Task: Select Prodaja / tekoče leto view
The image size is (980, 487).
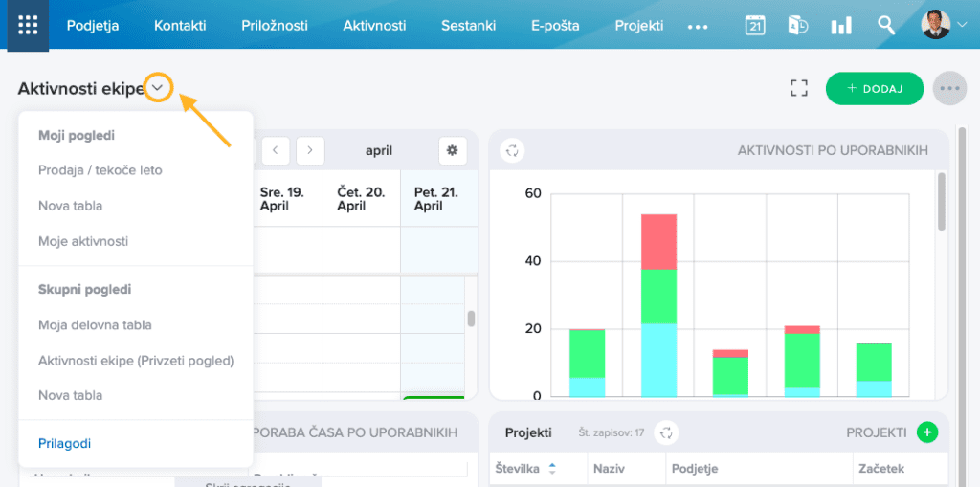Action: (100, 170)
